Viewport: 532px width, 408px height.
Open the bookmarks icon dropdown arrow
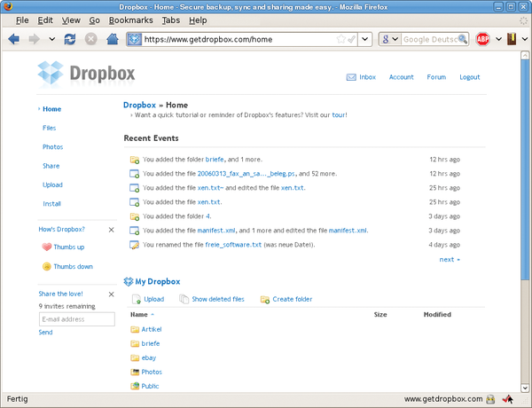(525, 39)
